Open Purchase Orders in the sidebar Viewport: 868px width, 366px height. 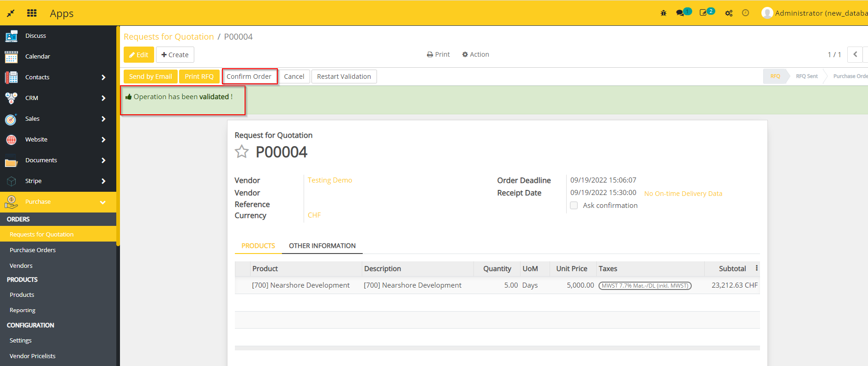coord(33,250)
